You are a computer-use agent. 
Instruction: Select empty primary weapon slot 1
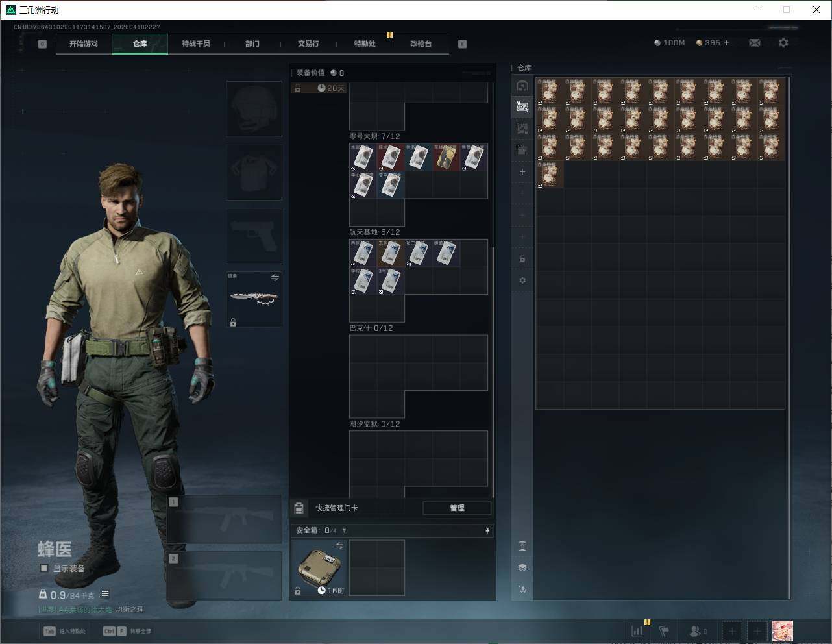tap(225, 519)
